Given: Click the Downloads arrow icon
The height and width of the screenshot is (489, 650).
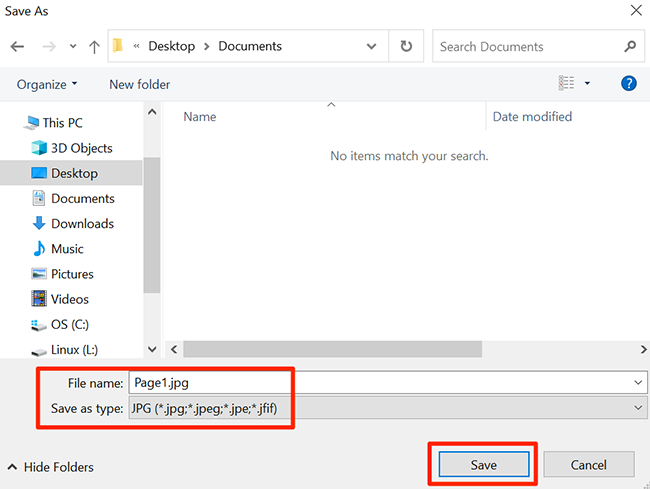Looking at the screenshot, I should pyautogui.click(x=39, y=224).
